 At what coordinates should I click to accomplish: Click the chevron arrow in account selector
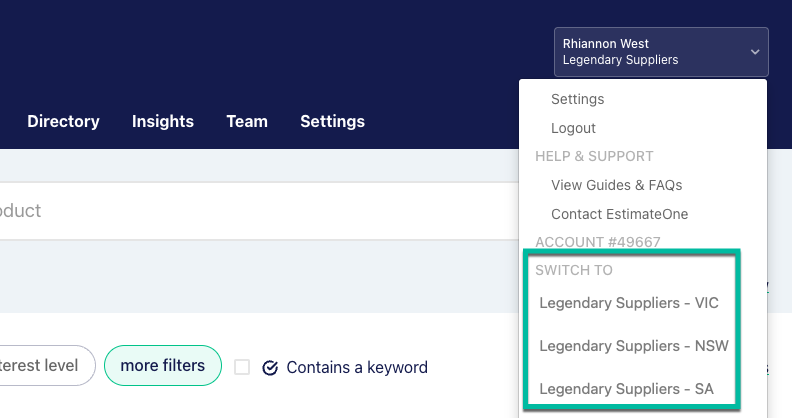[x=755, y=52]
